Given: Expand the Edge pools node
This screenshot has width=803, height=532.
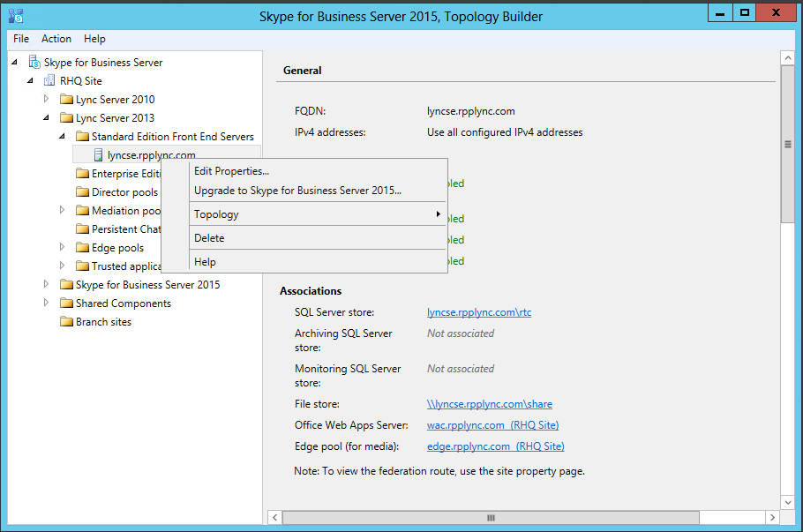Looking at the screenshot, I should tap(62, 247).
